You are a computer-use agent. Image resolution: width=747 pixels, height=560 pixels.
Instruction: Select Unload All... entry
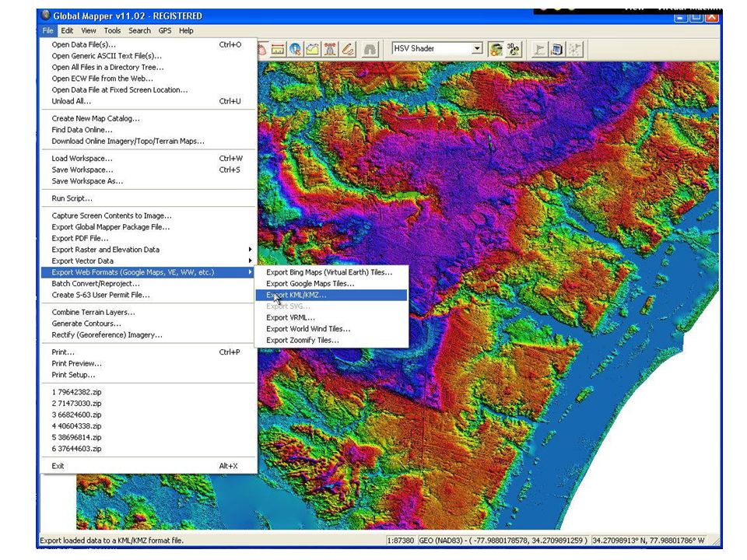[148, 101]
